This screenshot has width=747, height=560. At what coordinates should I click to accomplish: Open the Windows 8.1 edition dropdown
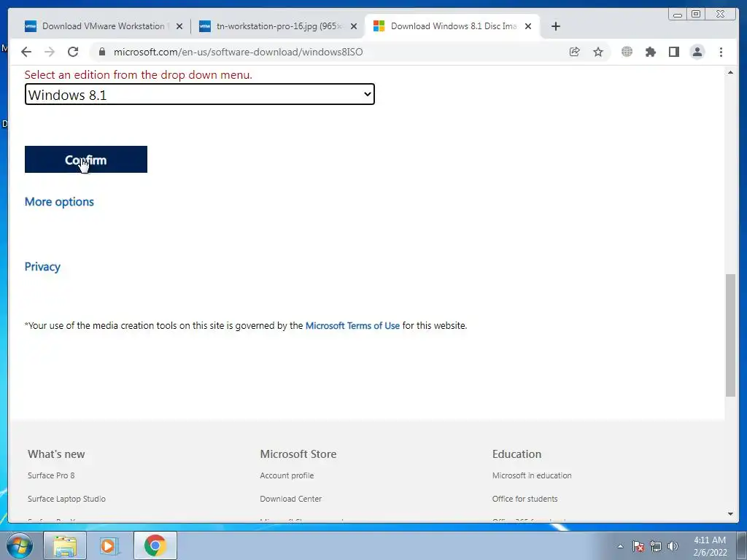click(200, 94)
